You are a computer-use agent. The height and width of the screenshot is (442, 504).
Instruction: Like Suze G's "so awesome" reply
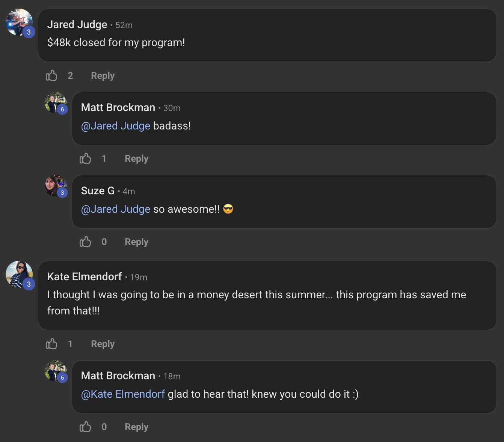click(85, 242)
